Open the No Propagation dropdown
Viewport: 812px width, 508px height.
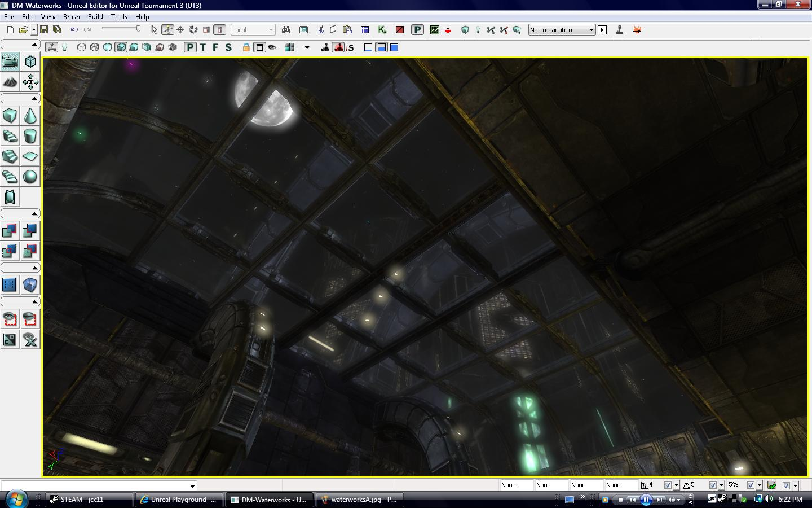click(591, 29)
